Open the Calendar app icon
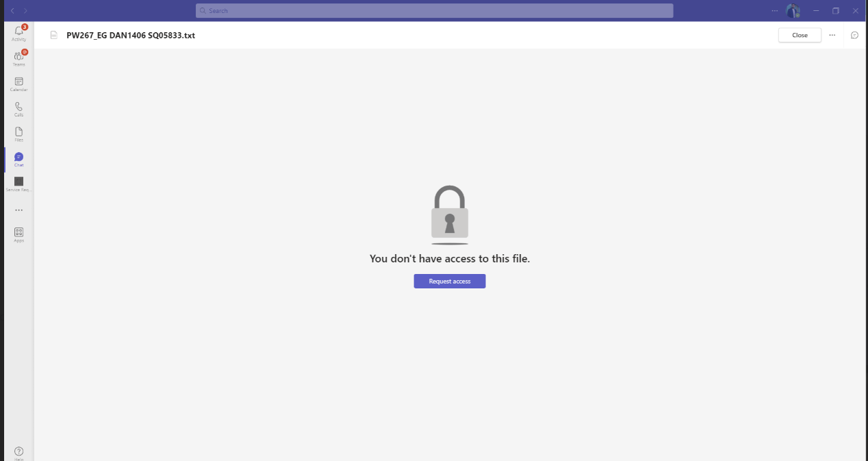 point(18,84)
